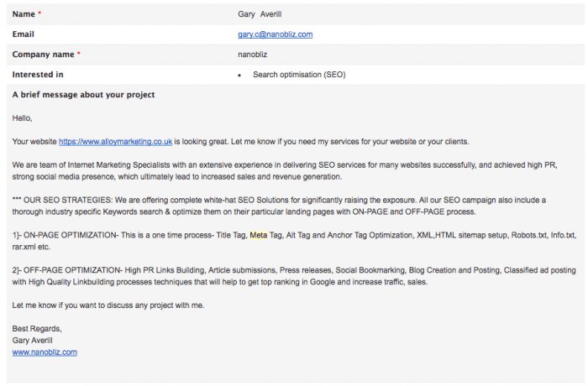
Task: Click the name value Gary Averill
Action: 260,14
